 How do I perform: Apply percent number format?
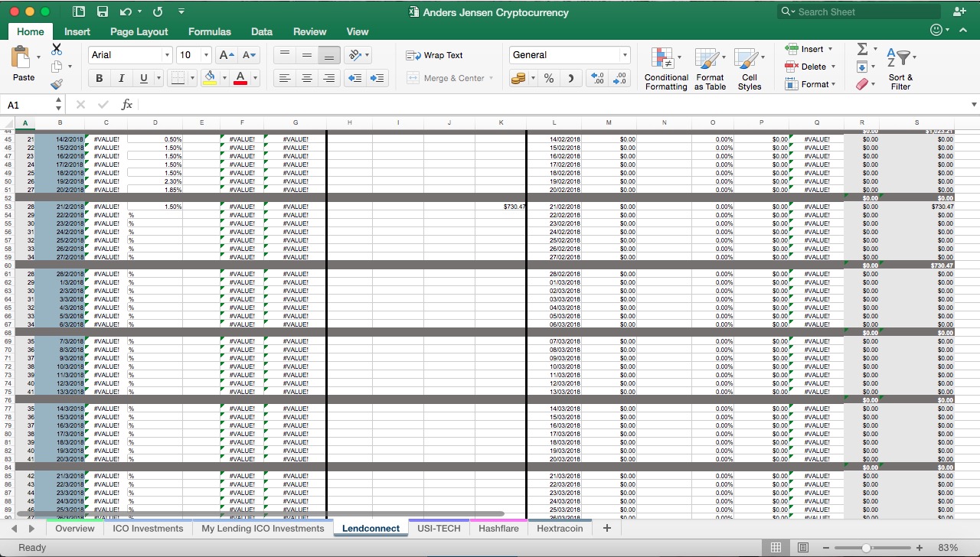point(547,78)
